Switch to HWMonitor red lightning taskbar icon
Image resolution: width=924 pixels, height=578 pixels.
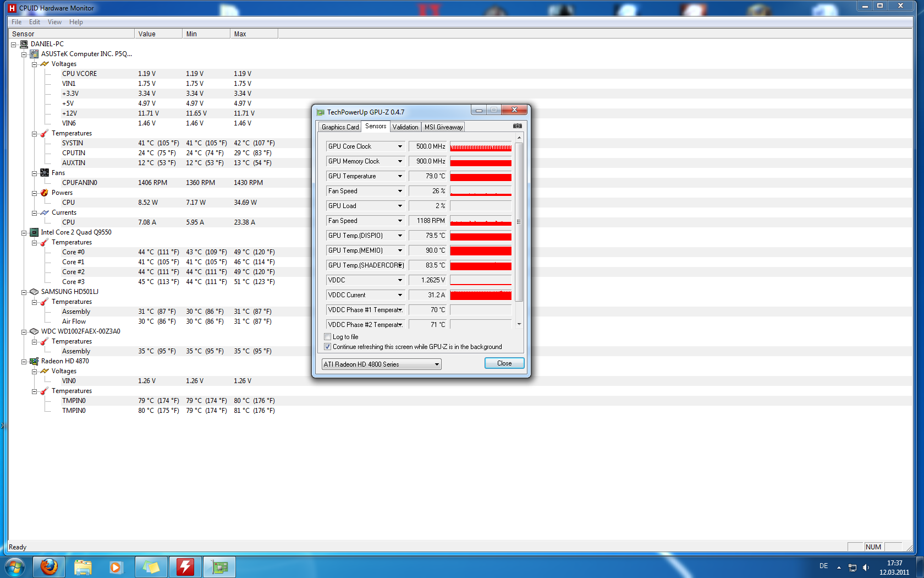tap(185, 567)
